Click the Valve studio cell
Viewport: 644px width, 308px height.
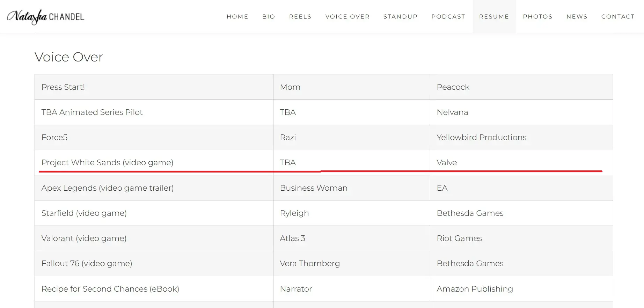(x=447, y=162)
